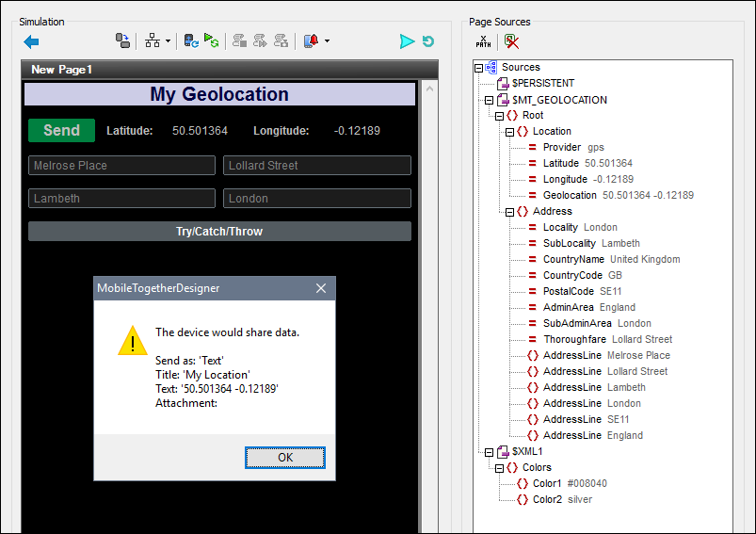Click the teal reset simulation icon
The height and width of the screenshot is (534, 756).
428,41
